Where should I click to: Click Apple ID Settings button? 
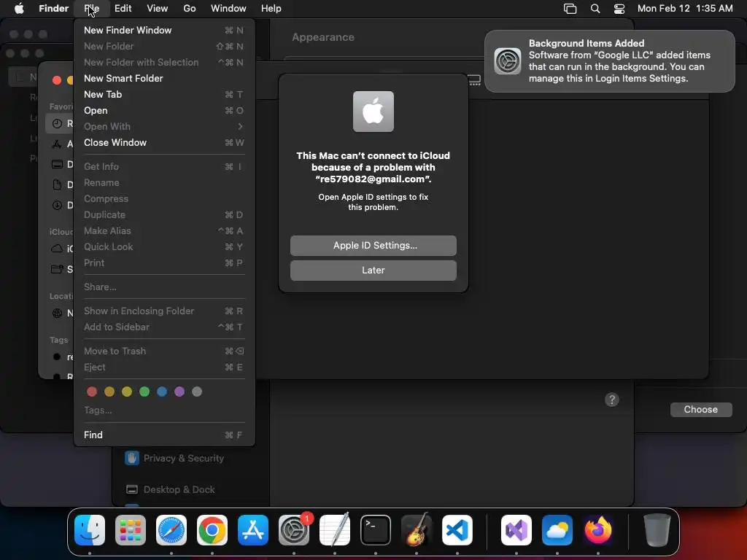click(x=373, y=245)
